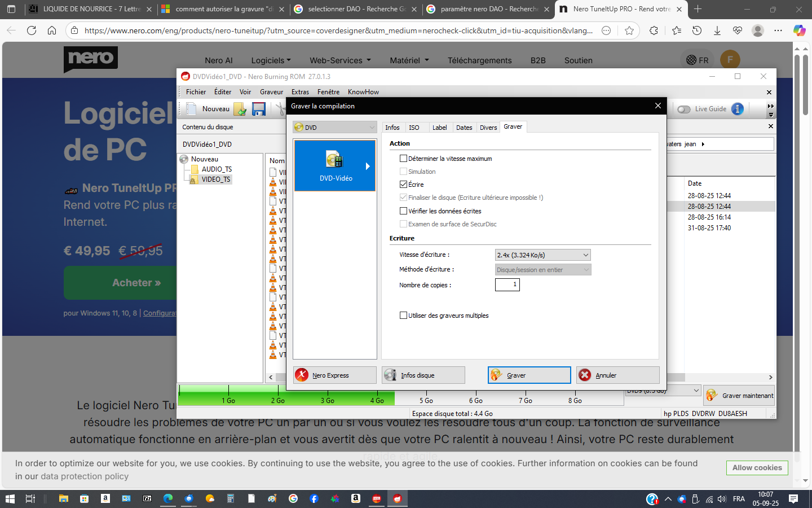Click the open compilation folder icon
This screenshot has width=812, height=508.
point(240,109)
